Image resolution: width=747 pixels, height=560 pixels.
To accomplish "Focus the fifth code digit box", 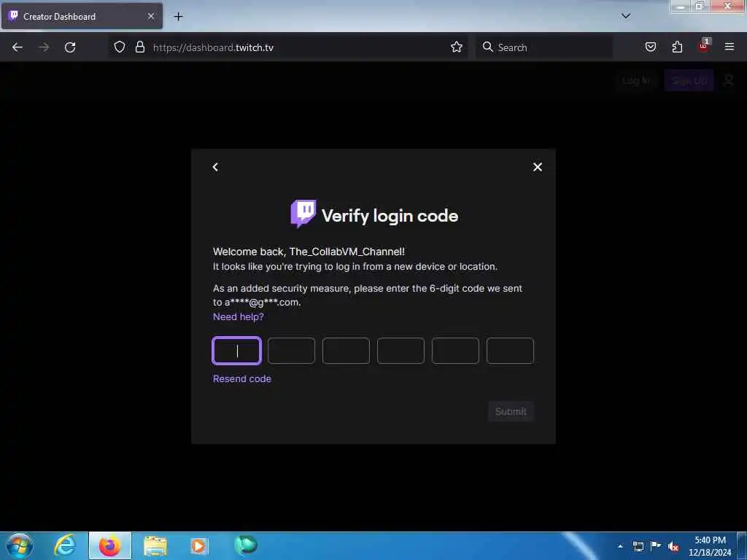I will click(x=455, y=351).
